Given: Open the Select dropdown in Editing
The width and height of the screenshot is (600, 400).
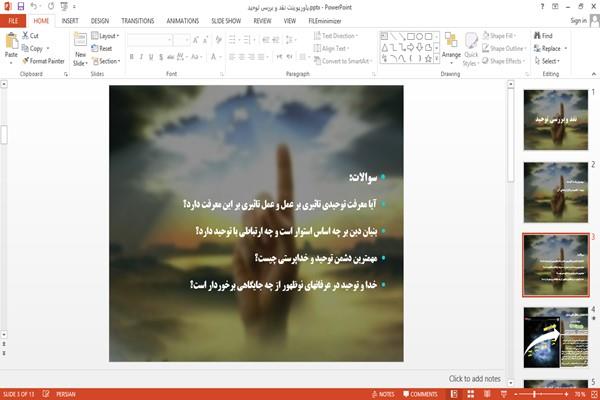Looking at the screenshot, I should pos(547,61).
